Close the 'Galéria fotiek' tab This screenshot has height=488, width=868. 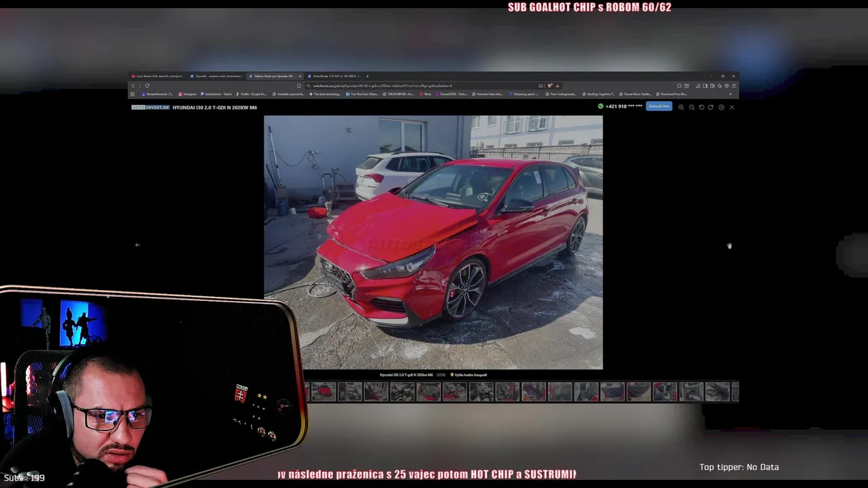[x=300, y=76]
